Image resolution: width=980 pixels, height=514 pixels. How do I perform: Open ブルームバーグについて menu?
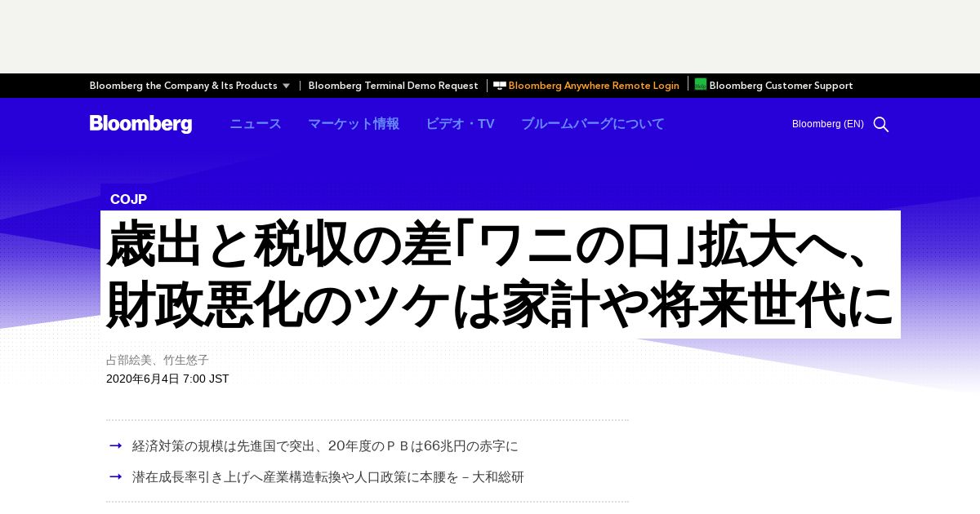tap(593, 124)
